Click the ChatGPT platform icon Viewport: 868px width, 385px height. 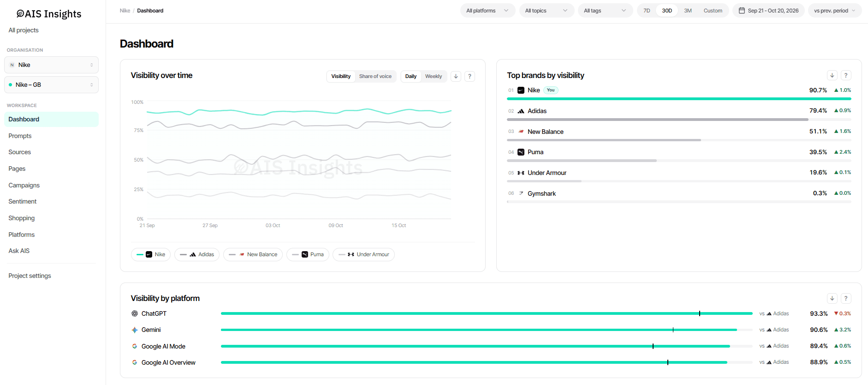coord(135,313)
